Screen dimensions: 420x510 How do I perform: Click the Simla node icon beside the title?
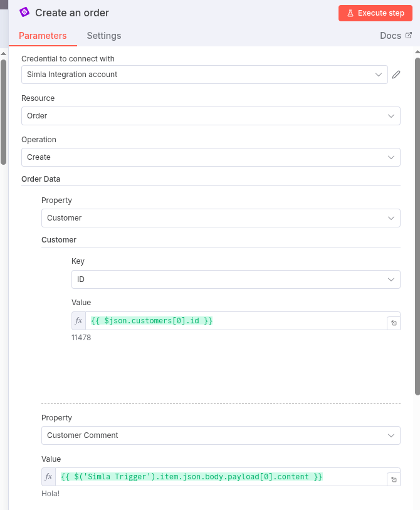[24, 13]
